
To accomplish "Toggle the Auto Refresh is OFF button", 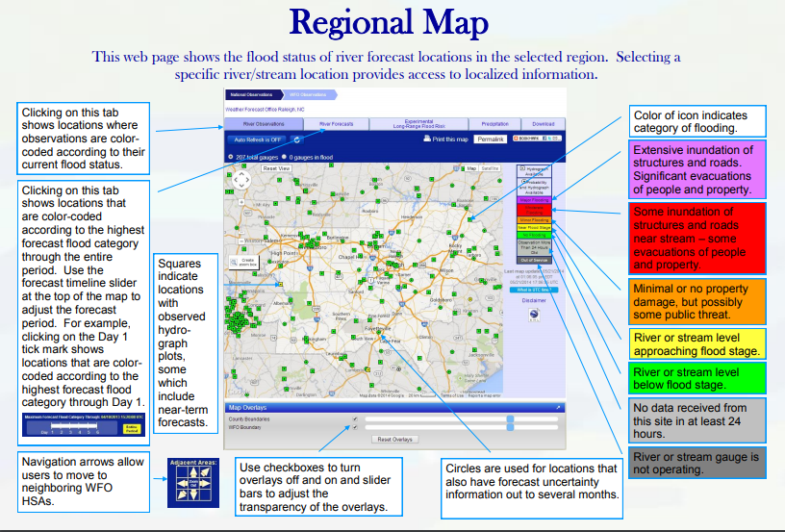I will (x=257, y=140).
